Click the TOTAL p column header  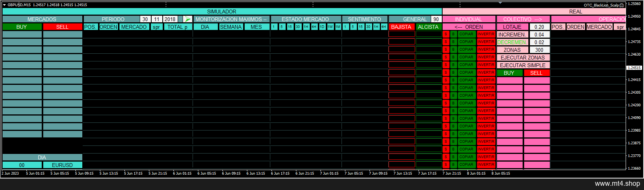coord(178,27)
